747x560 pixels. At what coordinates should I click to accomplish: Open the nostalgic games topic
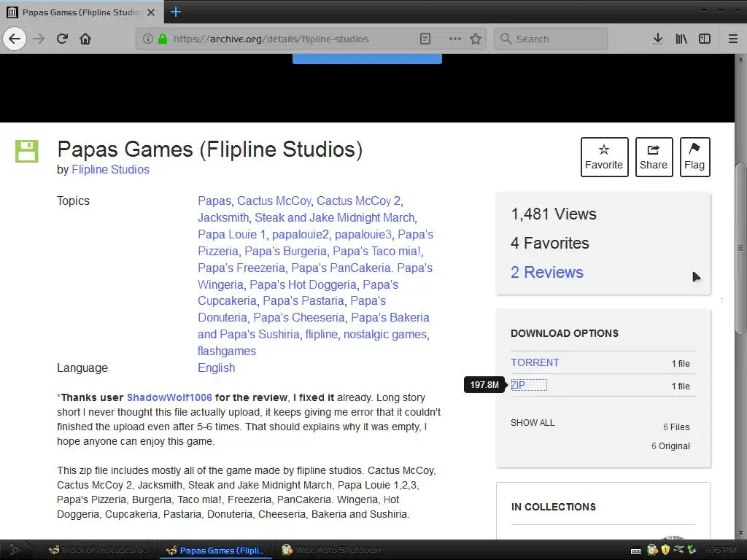(385, 334)
